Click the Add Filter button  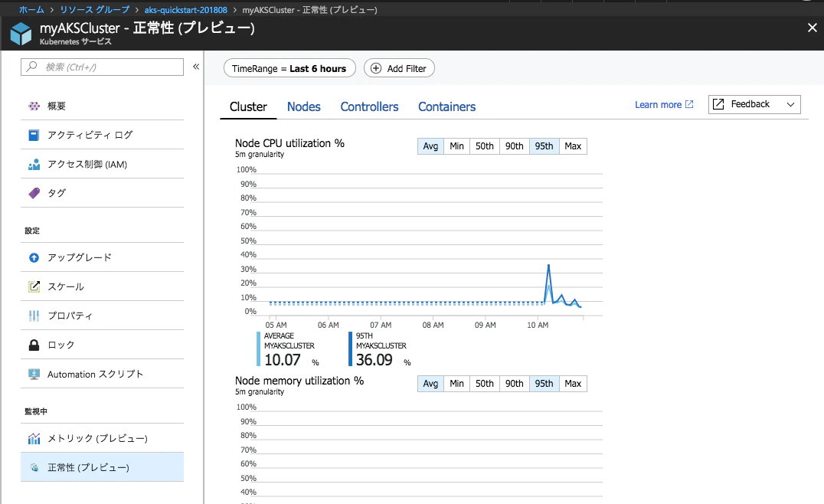[399, 68]
